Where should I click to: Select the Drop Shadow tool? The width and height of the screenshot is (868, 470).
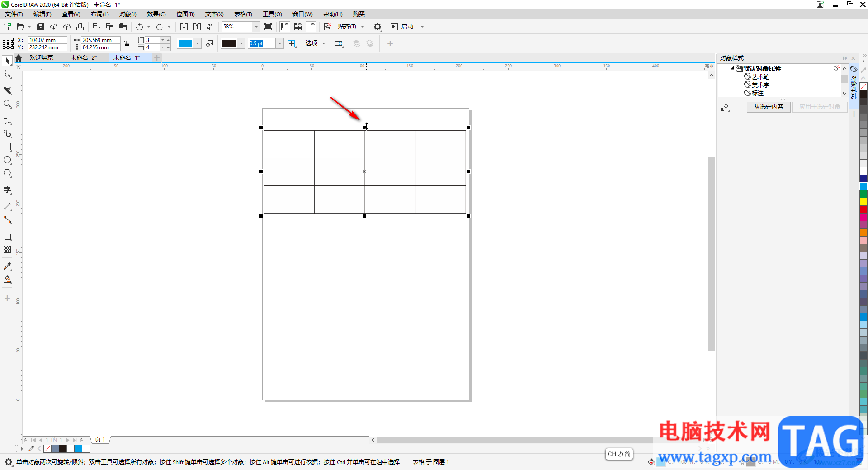(x=7, y=236)
